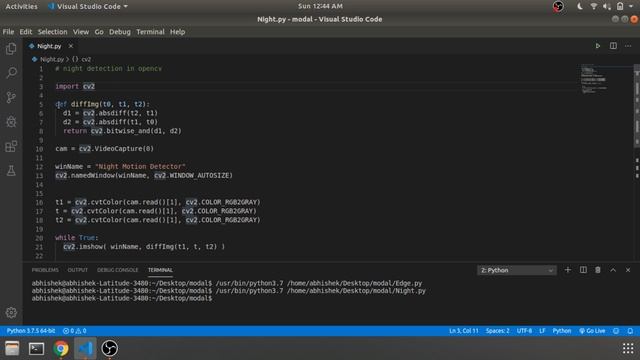Open the Go menu
The height and width of the screenshot is (360, 640).
pos(99,32)
